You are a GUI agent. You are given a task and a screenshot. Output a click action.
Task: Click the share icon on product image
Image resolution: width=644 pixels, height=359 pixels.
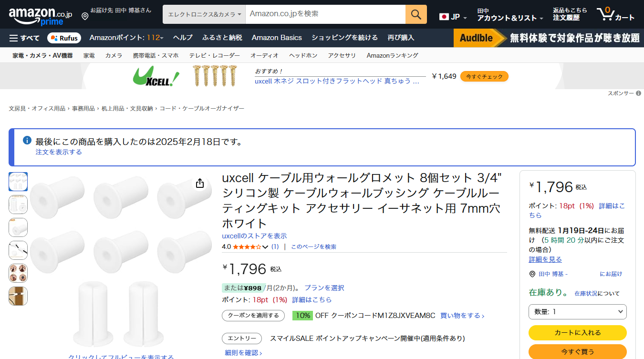point(200,184)
